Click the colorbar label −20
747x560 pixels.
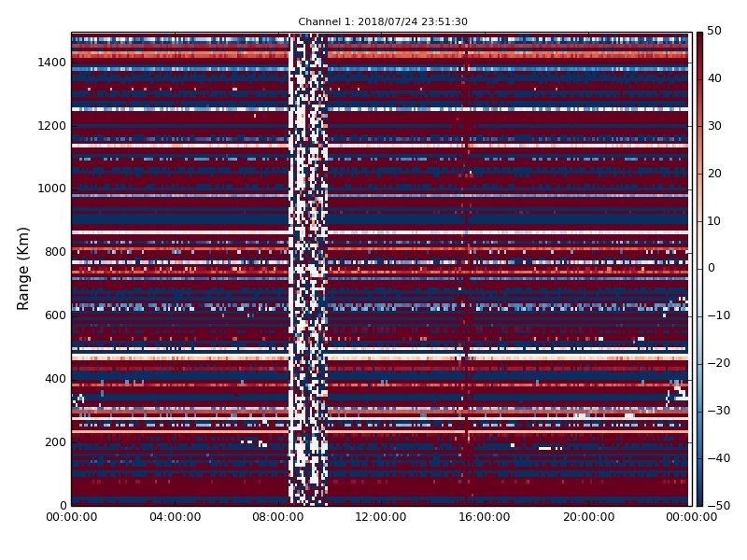tap(718, 363)
